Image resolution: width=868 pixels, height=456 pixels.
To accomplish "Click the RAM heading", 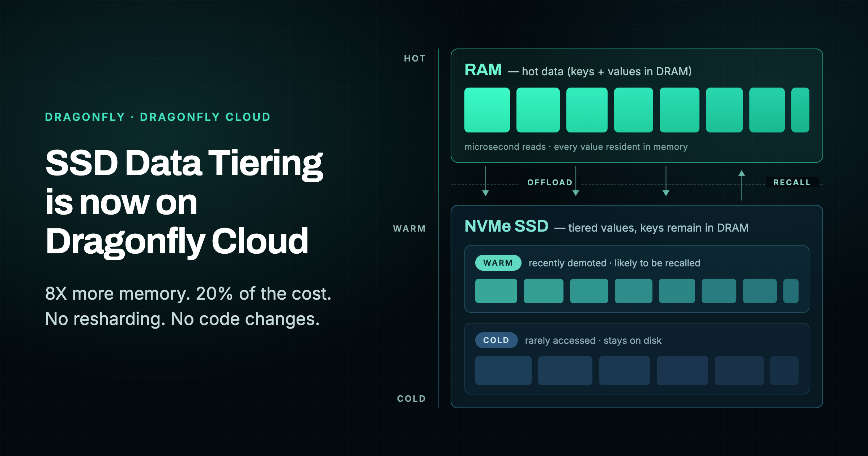I will point(483,69).
